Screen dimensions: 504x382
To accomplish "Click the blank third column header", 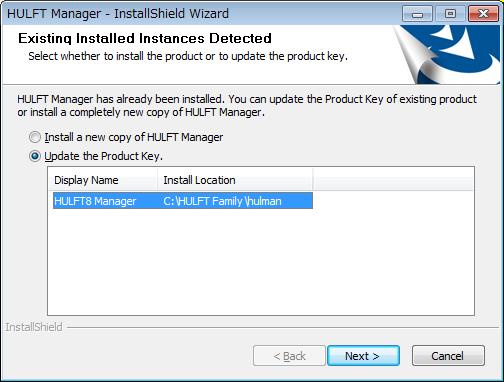I will coord(393,180).
